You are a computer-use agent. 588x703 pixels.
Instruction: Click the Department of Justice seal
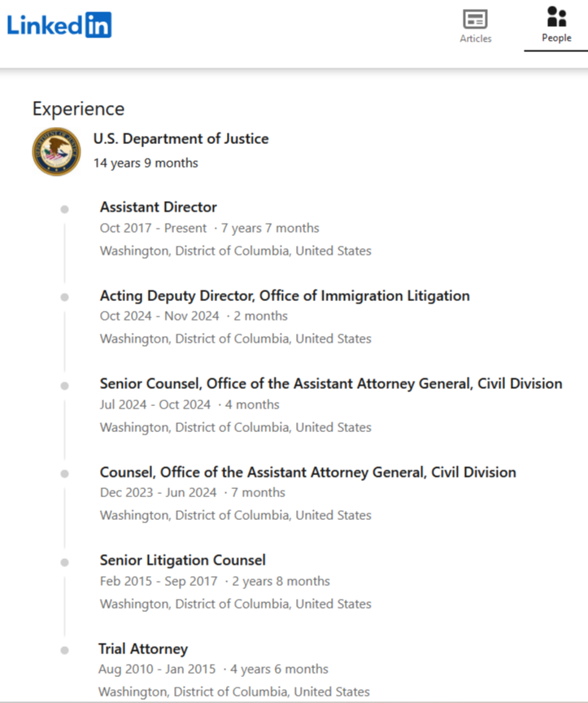(x=56, y=151)
